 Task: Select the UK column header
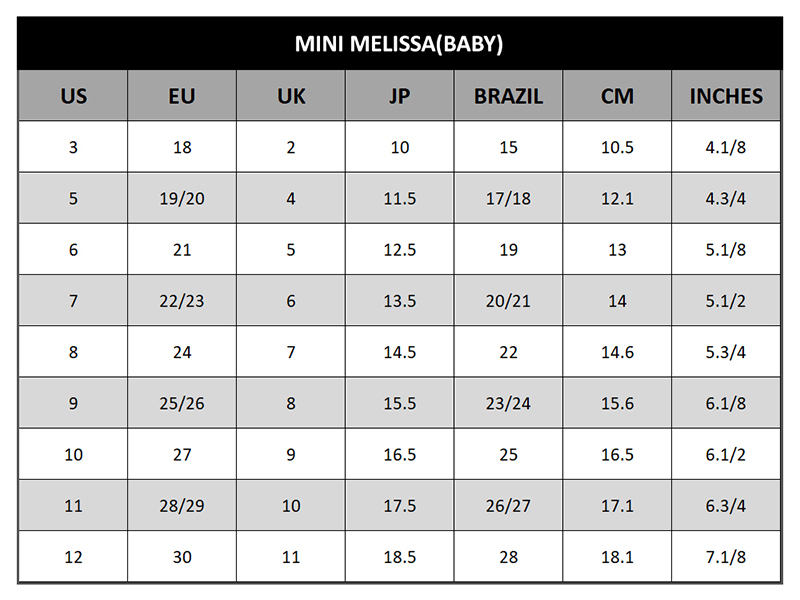point(291,96)
